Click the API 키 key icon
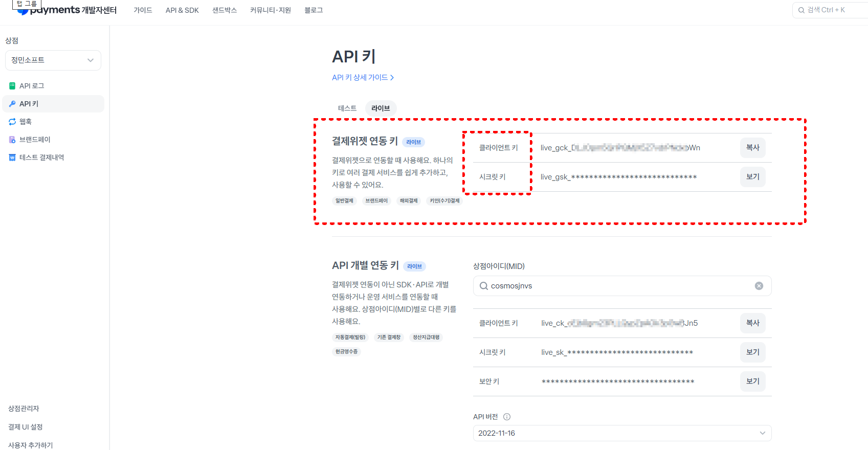Image resolution: width=868 pixels, height=450 pixels. pyautogui.click(x=12, y=104)
